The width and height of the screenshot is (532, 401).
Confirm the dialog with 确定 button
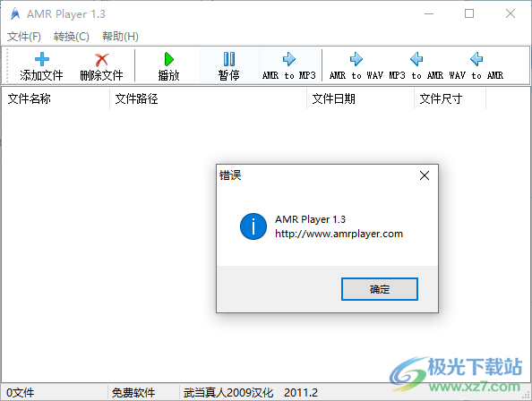(x=380, y=289)
